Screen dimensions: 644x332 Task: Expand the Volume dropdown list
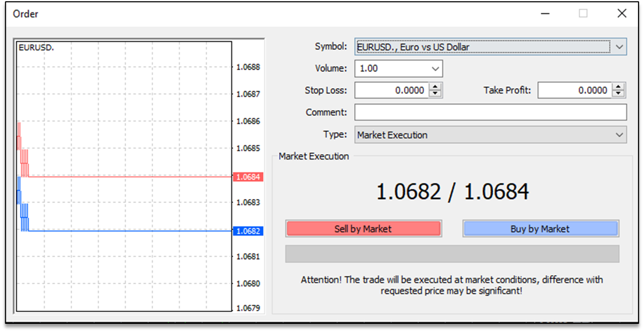coord(435,69)
